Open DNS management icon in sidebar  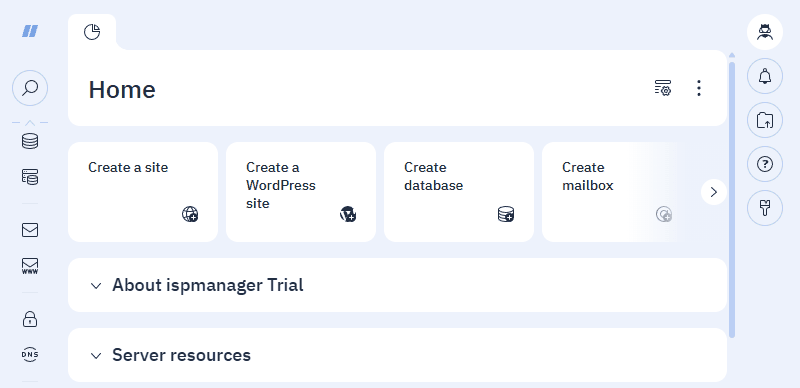(x=30, y=354)
